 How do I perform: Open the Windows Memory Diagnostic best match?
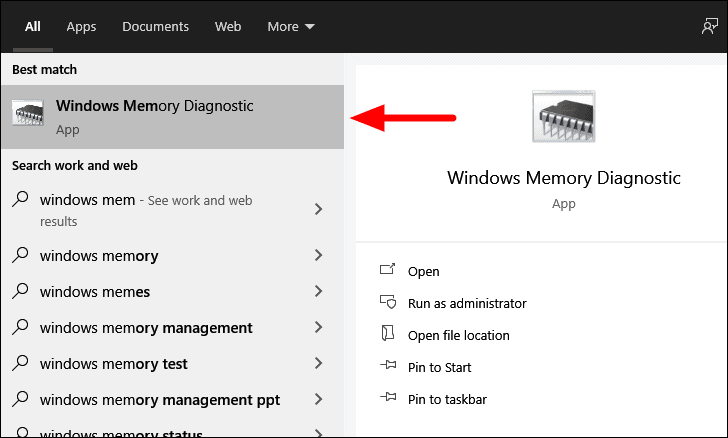pyautogui.click(x=172, y=117)
